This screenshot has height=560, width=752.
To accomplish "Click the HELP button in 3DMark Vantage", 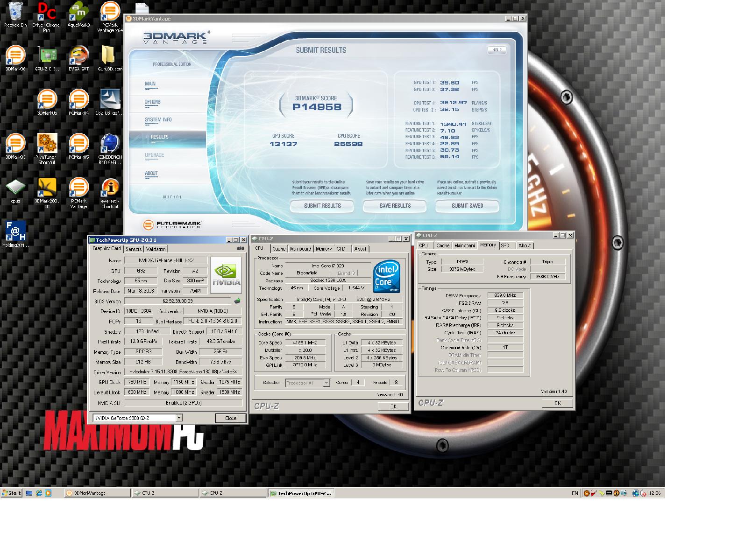I will 497,50.
